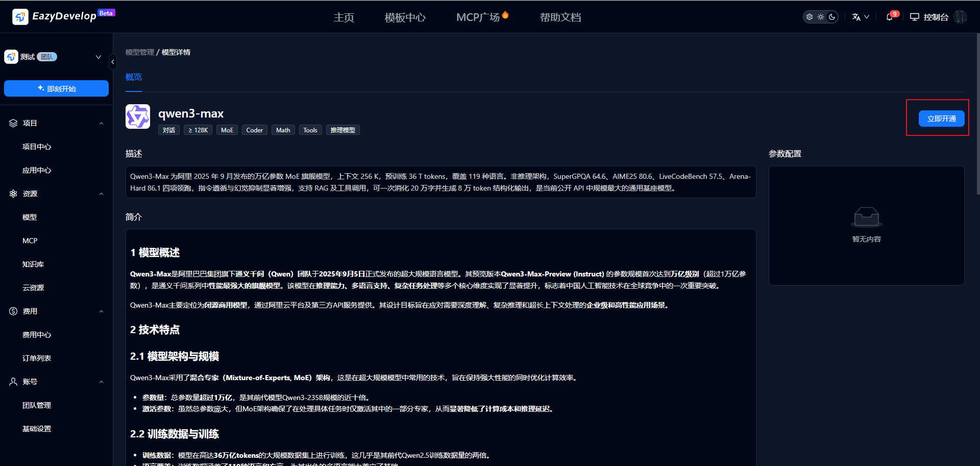Click the user avatar icon
Viewport: 980px width, 466px height.
(961, 17)
